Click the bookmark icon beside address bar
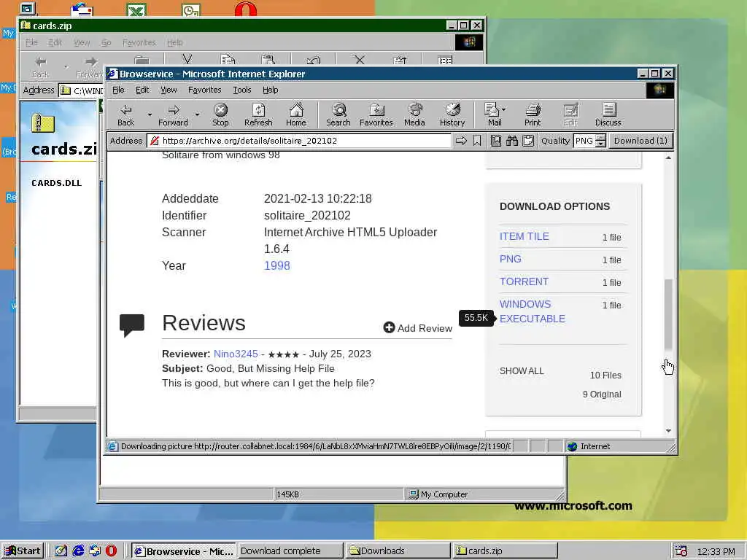 pyautogui.click(x=477, y=141)
